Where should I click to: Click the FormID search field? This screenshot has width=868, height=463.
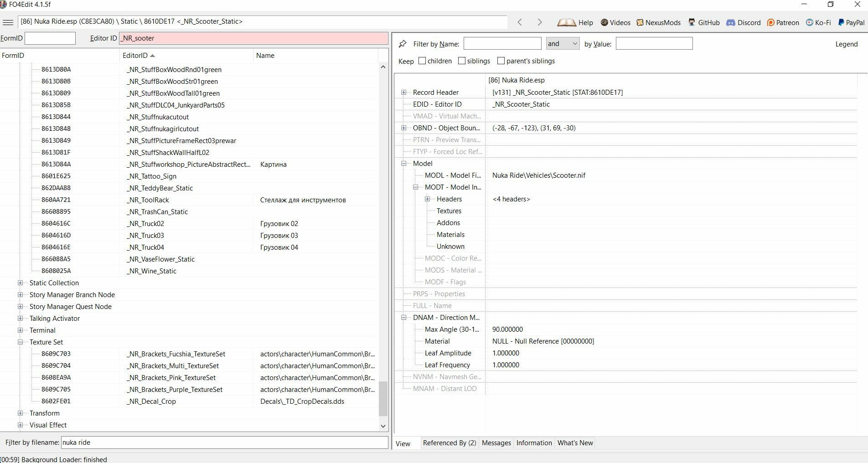coord(50,38)
